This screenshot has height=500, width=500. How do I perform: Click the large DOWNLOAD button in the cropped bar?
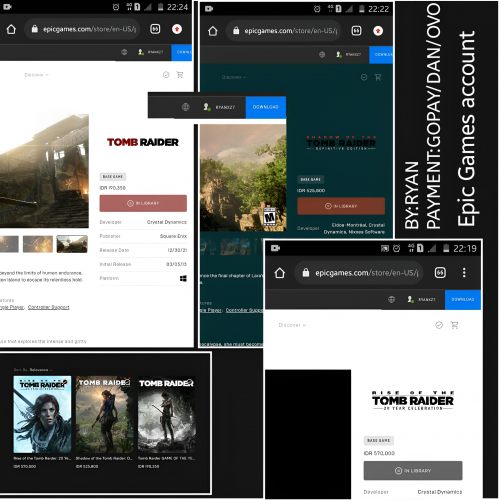click(x=266, y=107)
